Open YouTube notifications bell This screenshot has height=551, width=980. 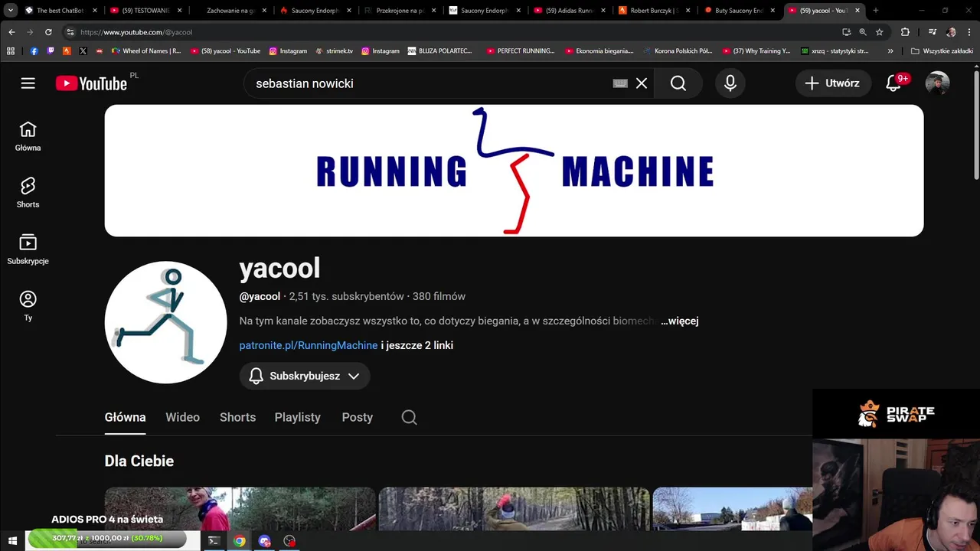coord(893,83)
